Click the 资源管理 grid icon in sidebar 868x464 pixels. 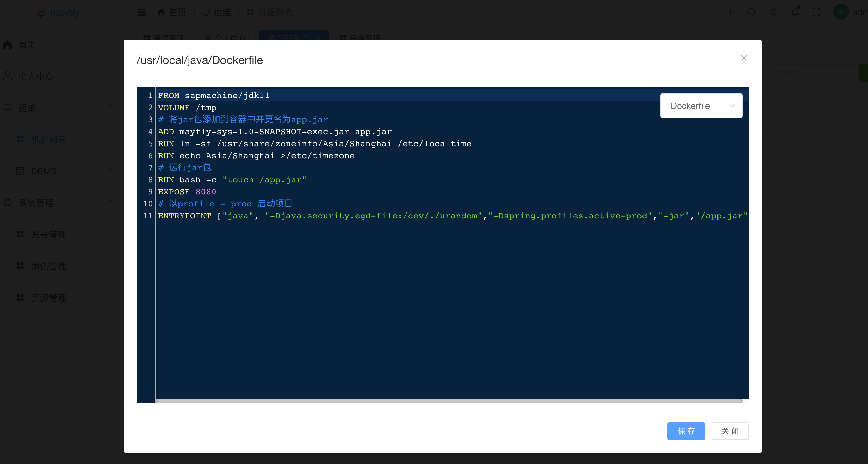pos(20,298)
